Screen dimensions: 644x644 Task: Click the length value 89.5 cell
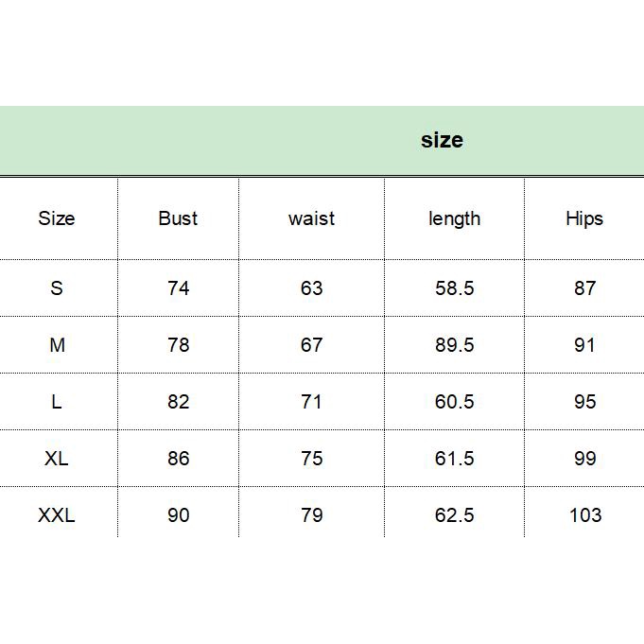454,345
